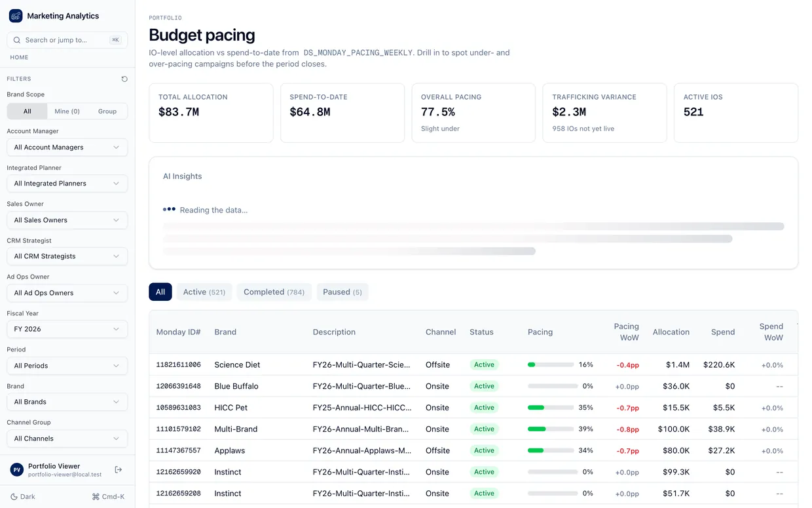Switch to the Active (521) tab
The width and height of the screenshot is (812, 508).
204,292
